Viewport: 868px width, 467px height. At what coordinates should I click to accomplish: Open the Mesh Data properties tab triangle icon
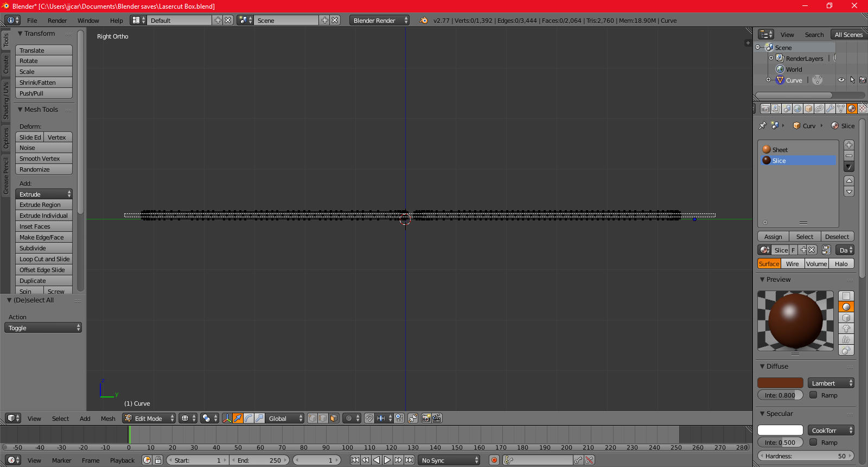point(841,109)
